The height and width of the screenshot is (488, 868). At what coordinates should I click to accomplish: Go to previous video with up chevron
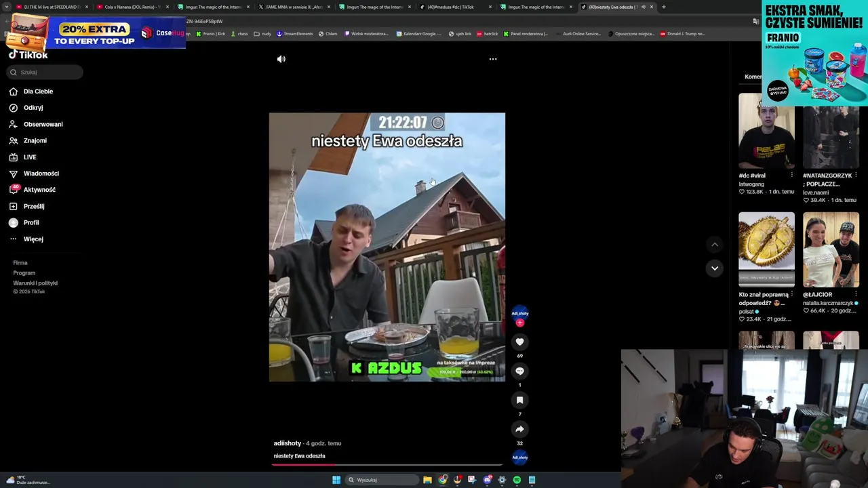click(714, 245)
